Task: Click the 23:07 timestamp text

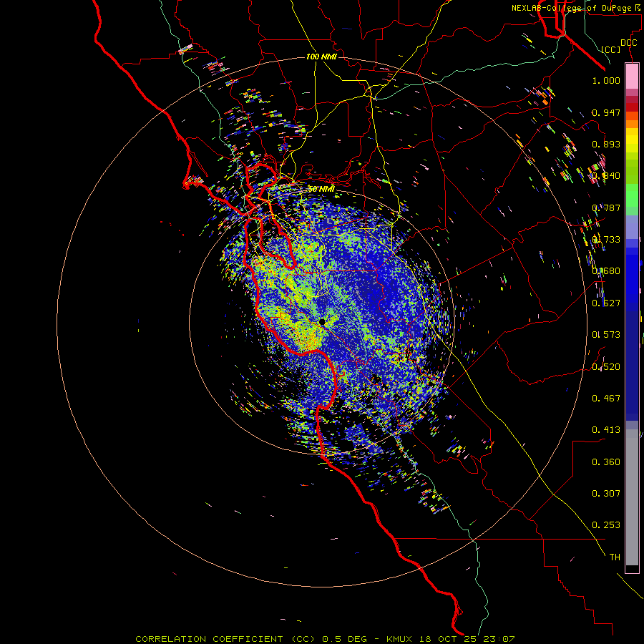Action: (x=499, y=639)
